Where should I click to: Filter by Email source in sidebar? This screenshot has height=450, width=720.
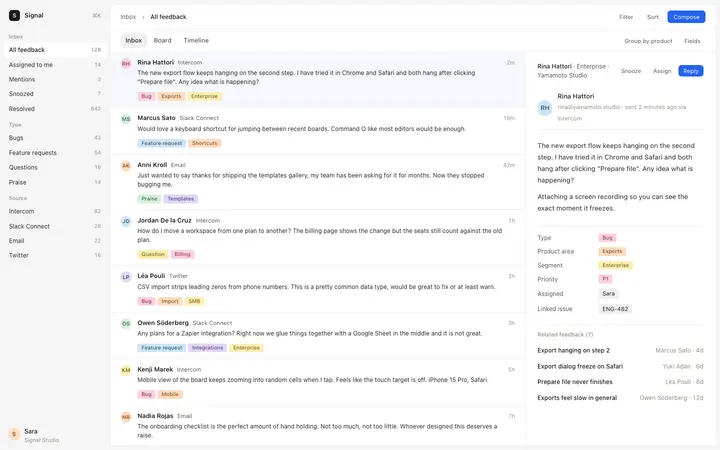[55, 241]
